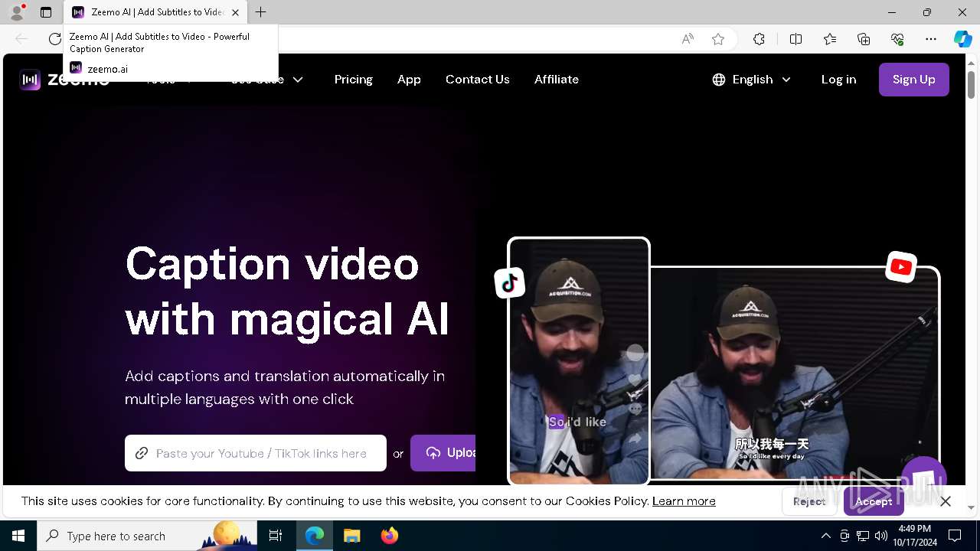The image size is (980, 551).
Task: Open Edge settings and more menu
Action: pyautogui.click(x=931, y=39)
